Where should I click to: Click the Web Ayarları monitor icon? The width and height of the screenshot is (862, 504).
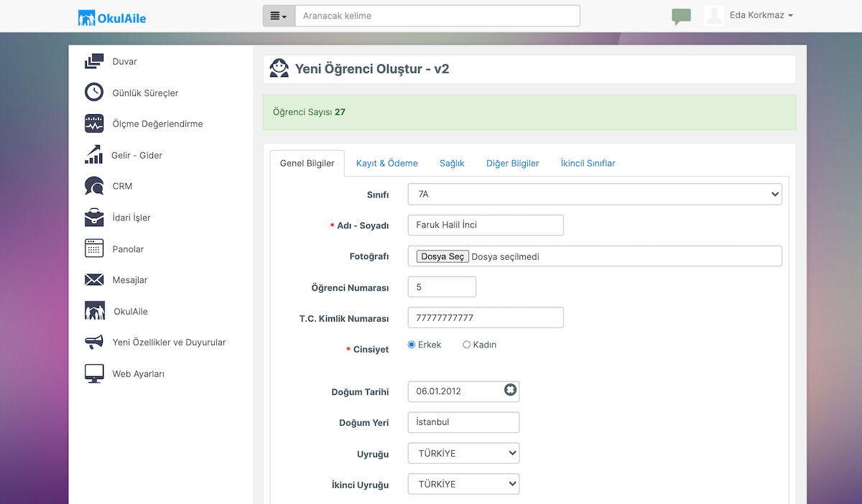click(94, 373)
